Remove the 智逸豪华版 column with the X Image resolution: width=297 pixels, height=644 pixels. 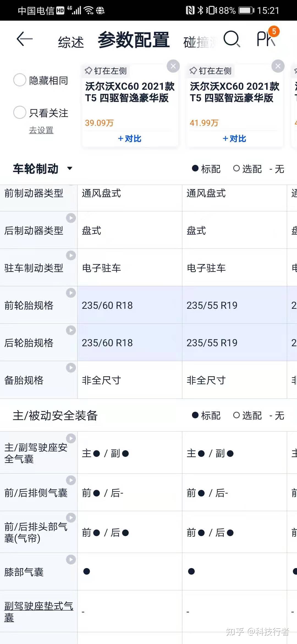click(x=173, y=66)
